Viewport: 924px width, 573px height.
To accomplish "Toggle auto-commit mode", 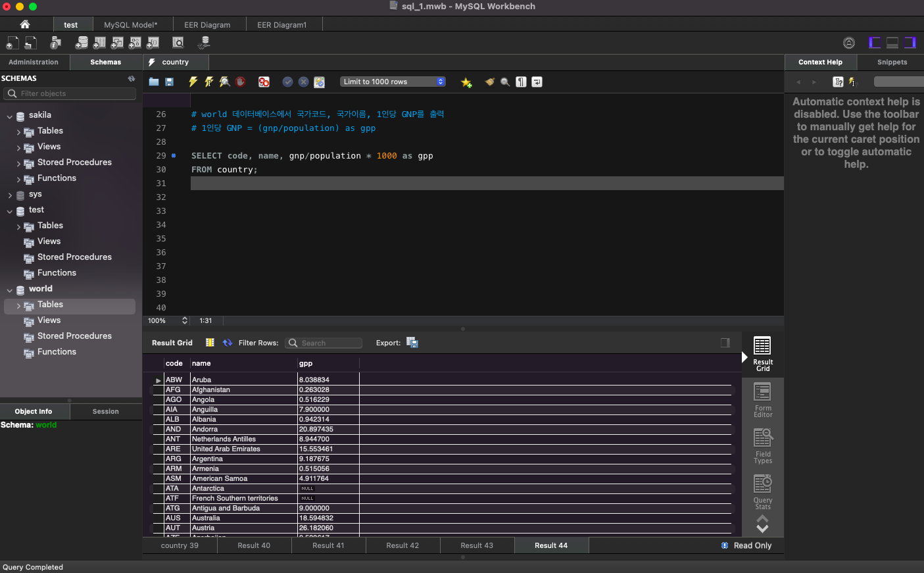I will tap(319, 82).
